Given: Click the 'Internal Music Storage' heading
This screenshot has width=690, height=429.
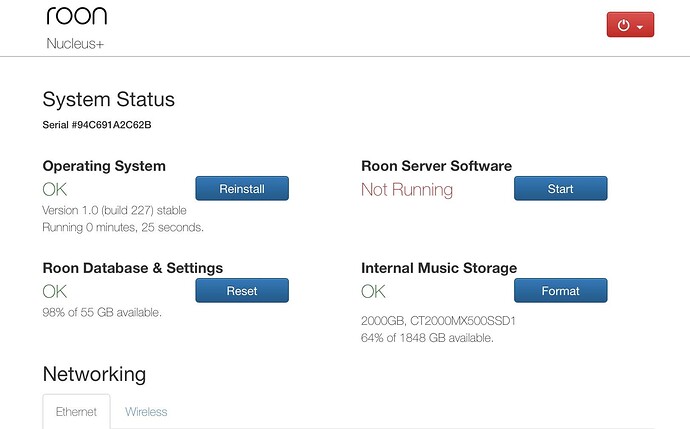Looking at the screenshot, I should pyautogui.click(x=439, y=268).
